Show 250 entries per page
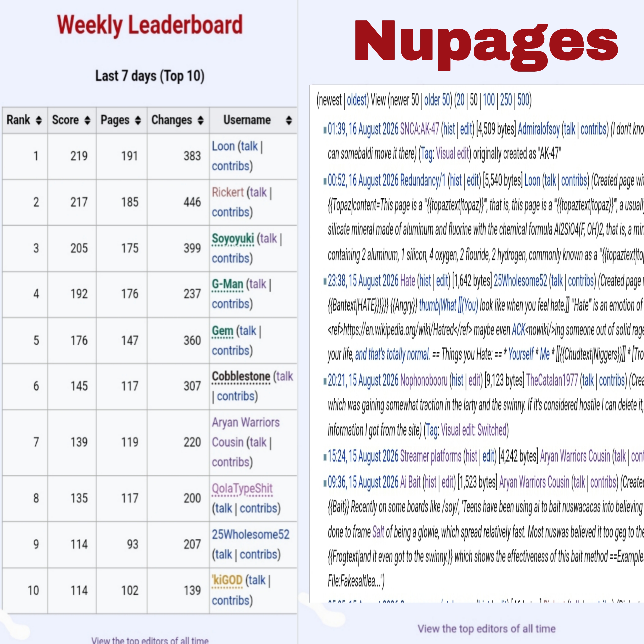The image size is (644, 644). [506, 100]
